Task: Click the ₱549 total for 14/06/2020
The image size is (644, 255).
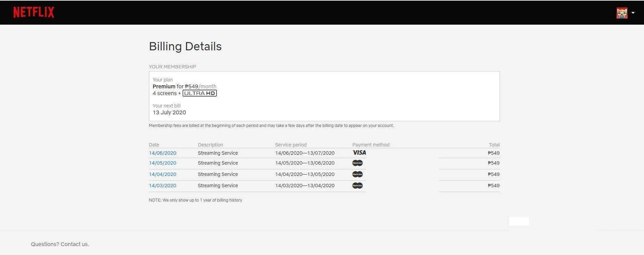Action: click(494, 153)
